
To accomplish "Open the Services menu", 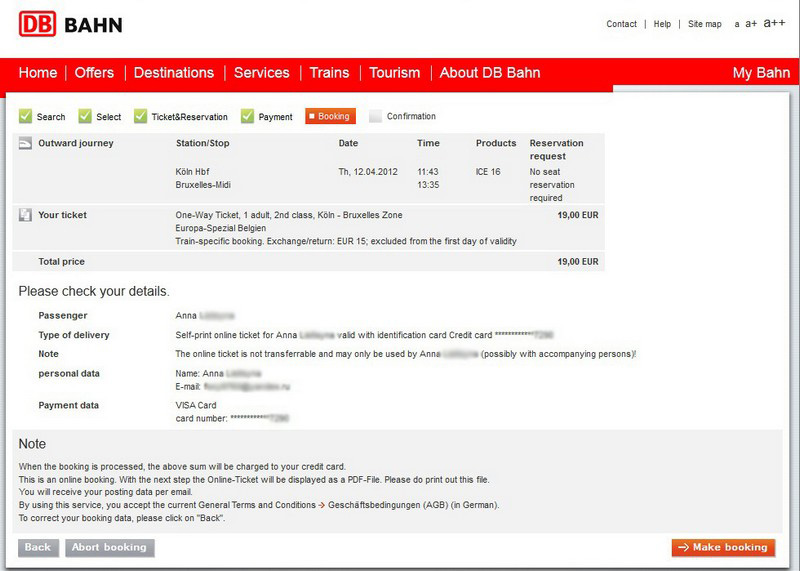I will (262, 72).
